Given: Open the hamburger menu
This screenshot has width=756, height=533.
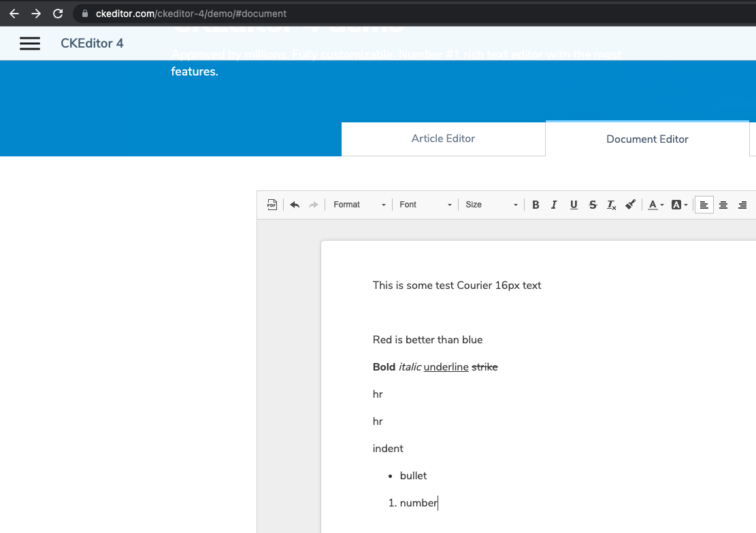Looking at the screenshot, I should [x=30, y=44].
